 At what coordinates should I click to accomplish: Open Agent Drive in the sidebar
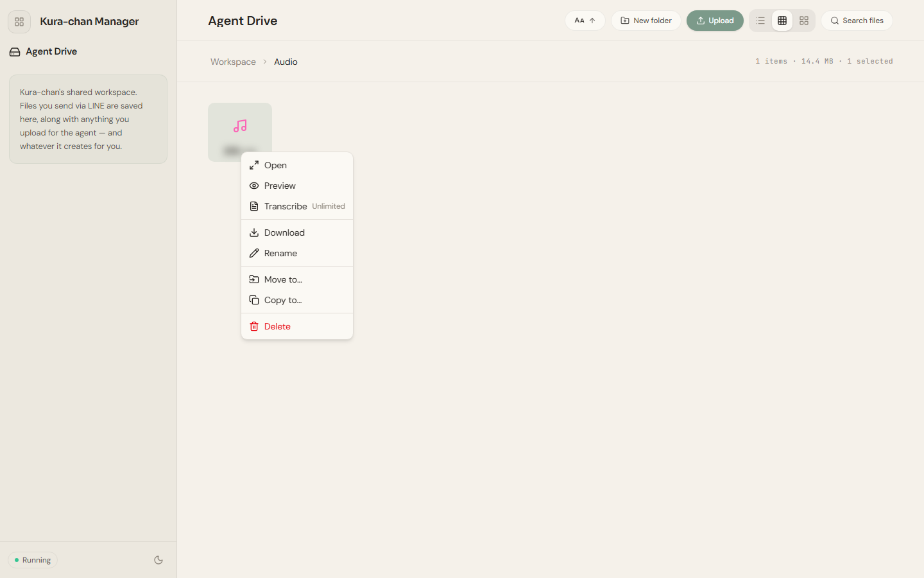coord(44,51)
